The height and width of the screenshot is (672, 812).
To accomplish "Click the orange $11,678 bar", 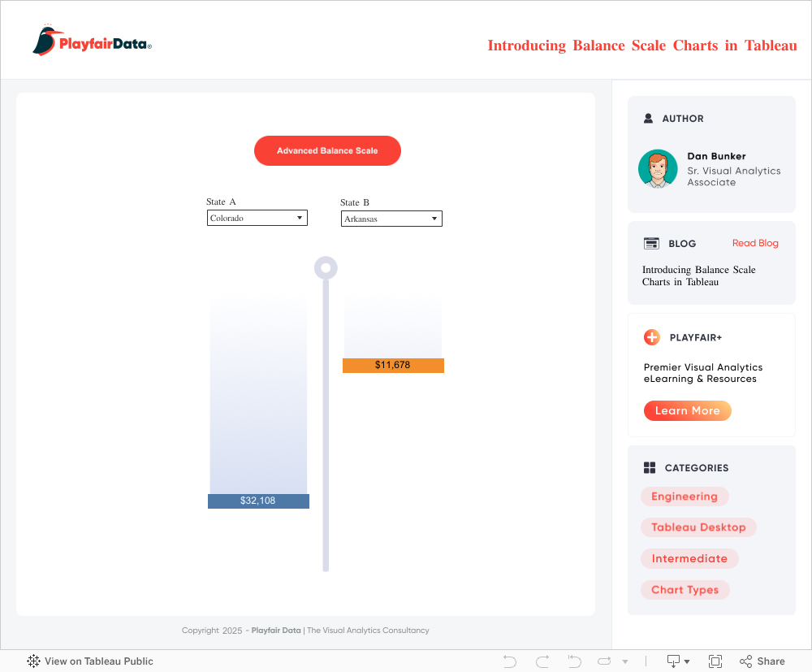I will pyautogui.click(x=393, y=366).
